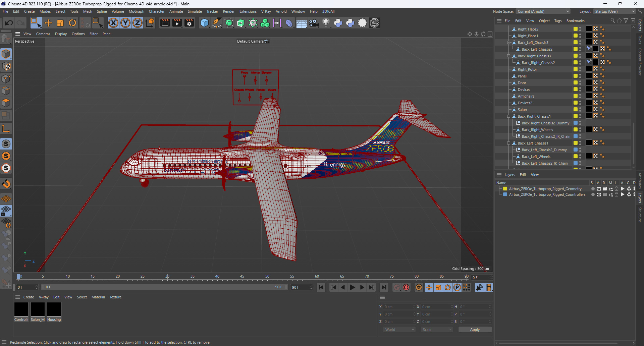Click Geometry layer yellow color swatch
This screenshot has width=644, height=346.
pyautogui.click(x=505, y=189)
